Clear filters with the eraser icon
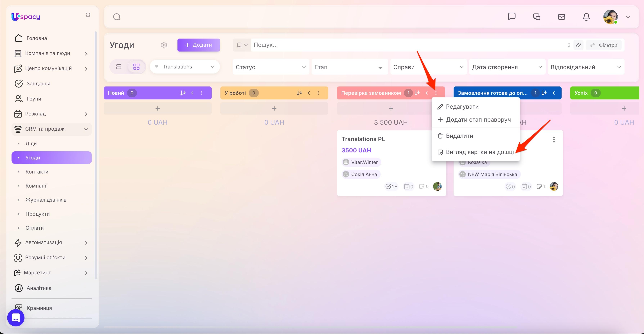 pyautogui.click(x=578, y=45)
